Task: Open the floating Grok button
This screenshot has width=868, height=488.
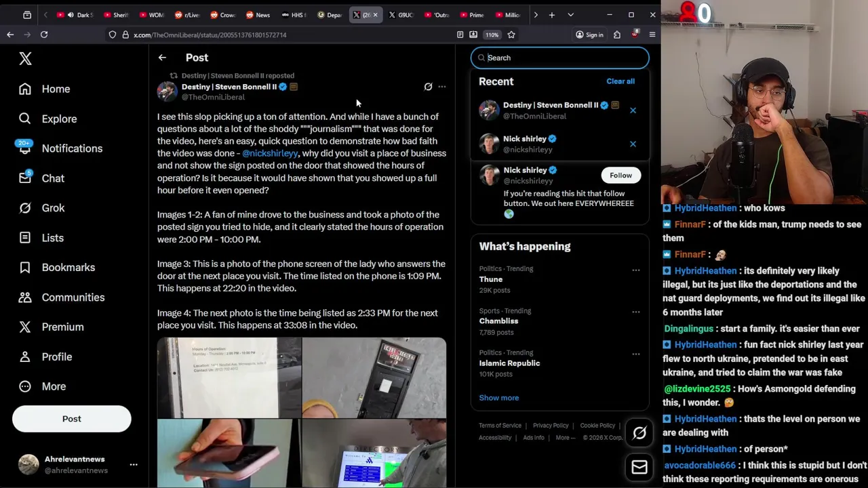Action: point(639,433)
